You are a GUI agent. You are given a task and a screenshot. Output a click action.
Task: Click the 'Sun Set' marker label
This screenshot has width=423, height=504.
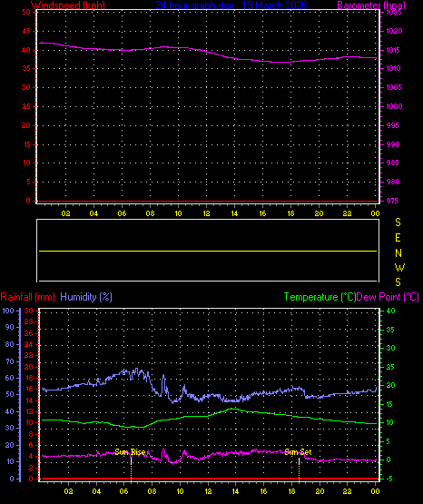[x=298, y=452]
